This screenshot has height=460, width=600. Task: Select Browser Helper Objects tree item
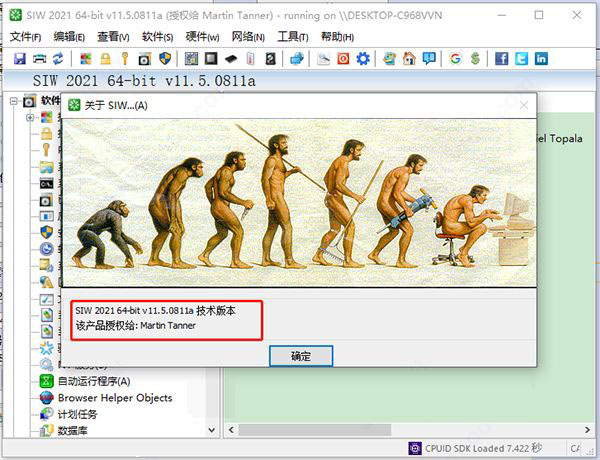115,398
